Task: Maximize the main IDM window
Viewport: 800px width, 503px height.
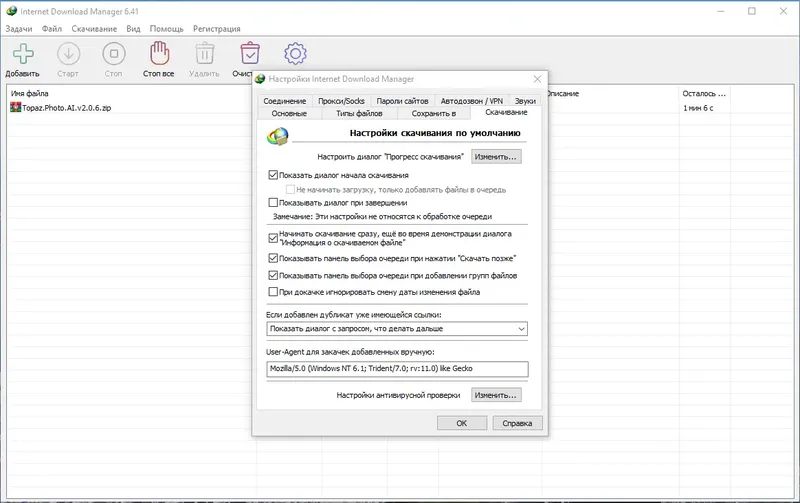Action: pyautogui.click(x=752, y=11)
